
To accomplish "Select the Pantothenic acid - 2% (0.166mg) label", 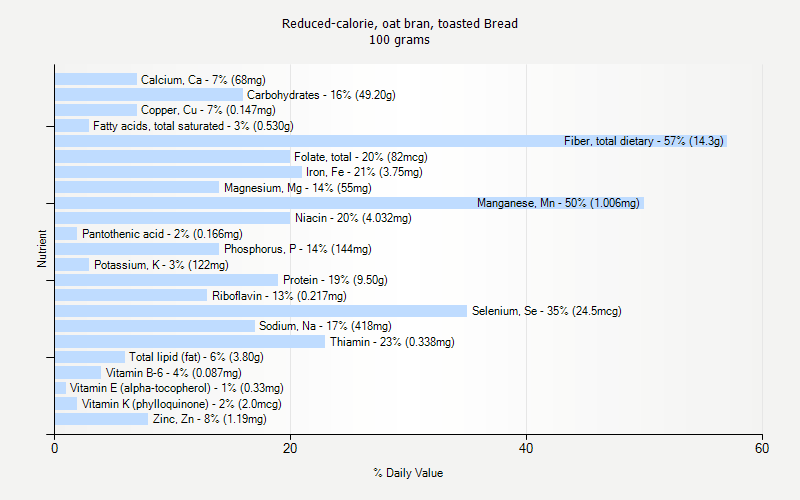I will pos(162,234).
